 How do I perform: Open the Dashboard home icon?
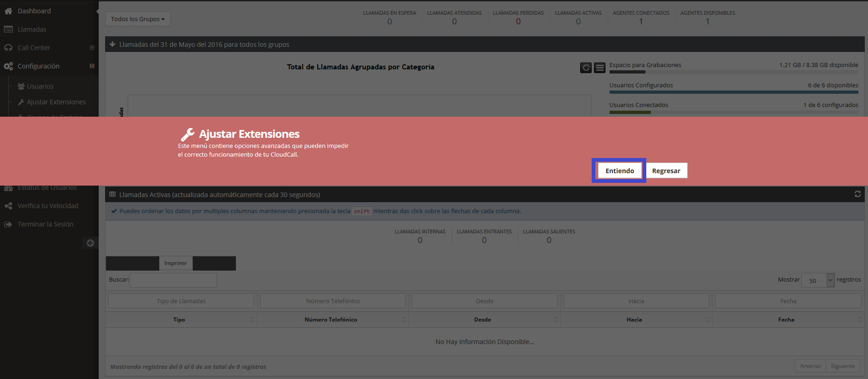point(8,11)
